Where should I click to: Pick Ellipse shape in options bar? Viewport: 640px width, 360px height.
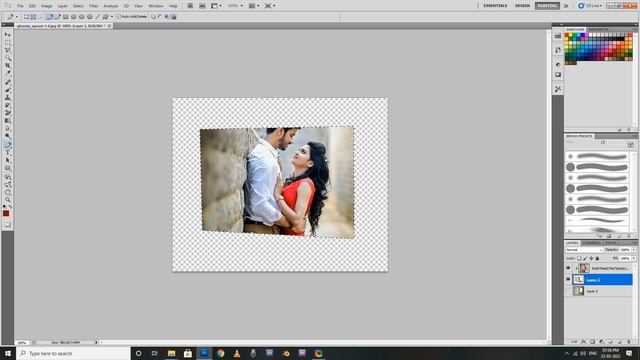point(81,17)
